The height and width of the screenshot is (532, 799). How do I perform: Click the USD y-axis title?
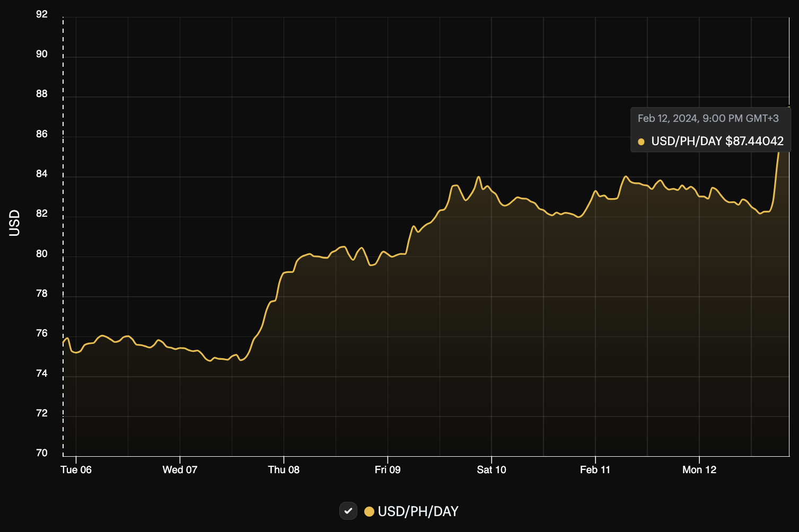click(14, 223)
